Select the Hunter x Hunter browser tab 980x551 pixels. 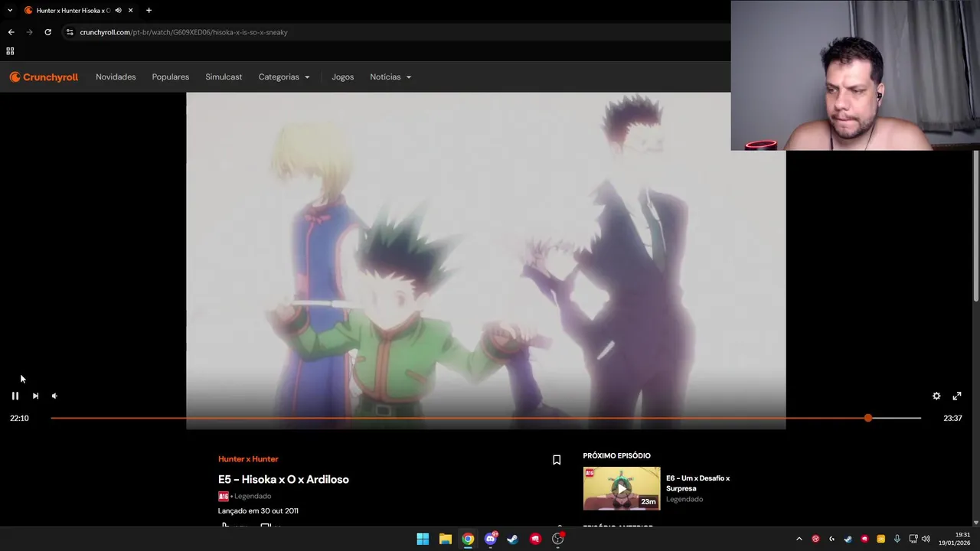pyautogui.click(x=78, y=11)
